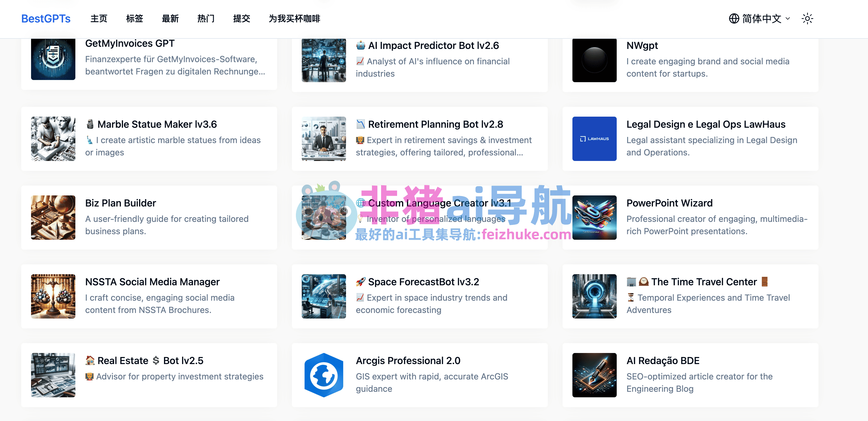Open the 热门 navigation item
This screenshot has height=421, width=868.
tap(206, 18)
